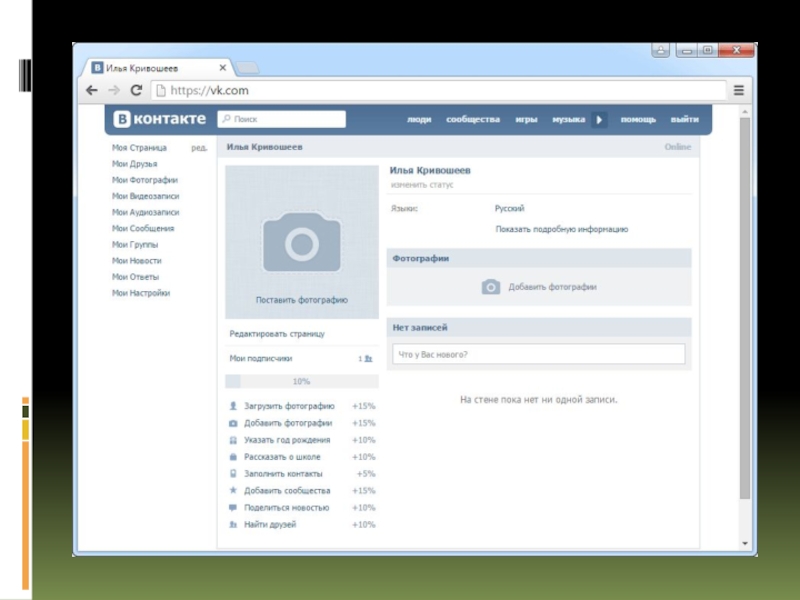Click выйти to log out

[x=685, y=119]
